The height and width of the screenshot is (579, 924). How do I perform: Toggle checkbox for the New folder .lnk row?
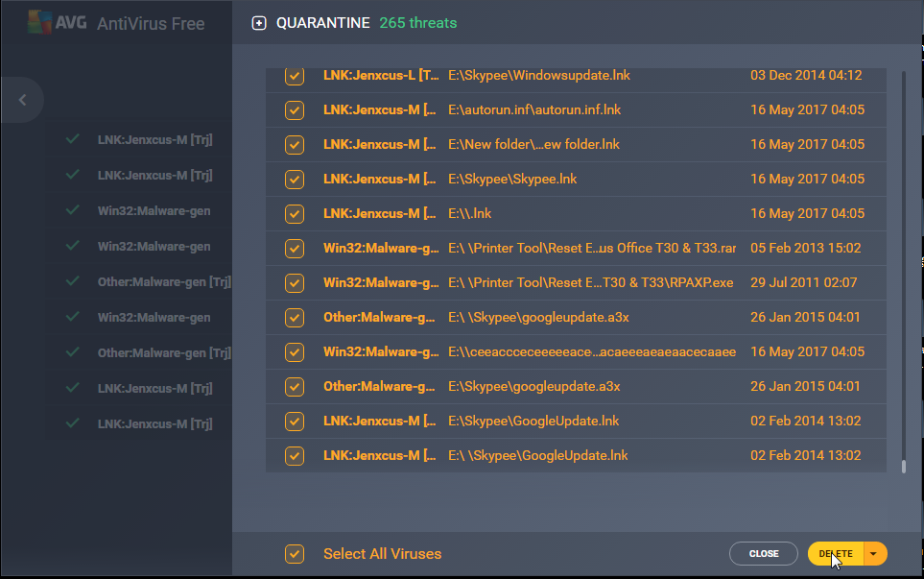tap(294, 144)
